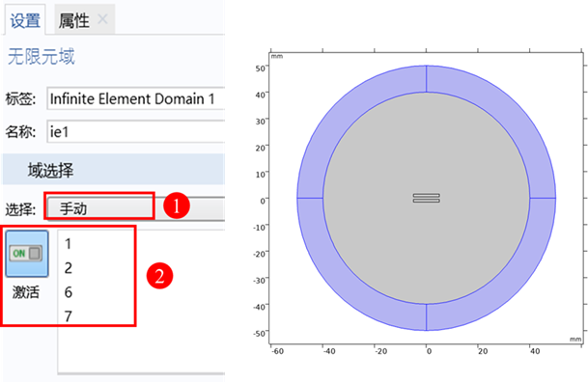Click the 名称 field containing ie1
This screenshot has height=382, width=588.
coord(136,131)
